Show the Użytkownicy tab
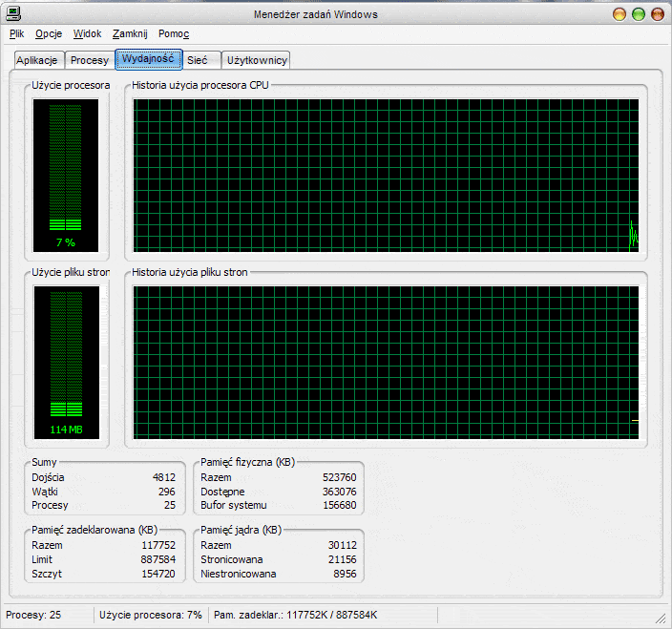 (256, 60)
